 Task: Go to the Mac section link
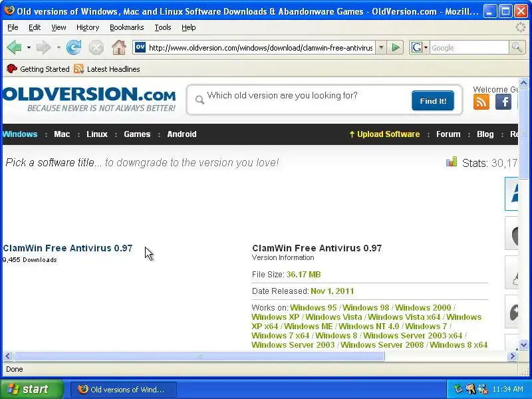[62, 134]
